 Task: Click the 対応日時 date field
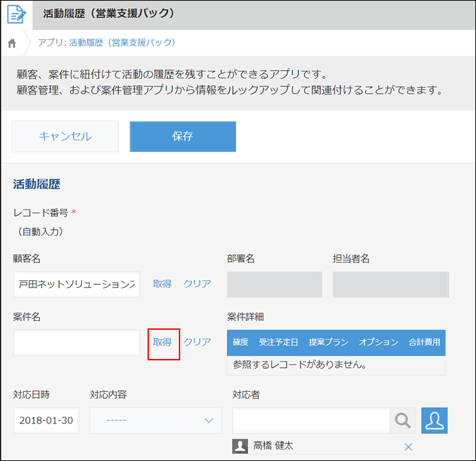tap(46, 420)
